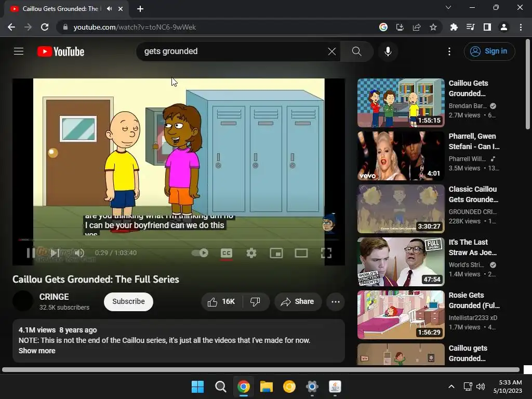Share this page from address bar
This screenshot has height=399, width=532.
tap(417, 27)
